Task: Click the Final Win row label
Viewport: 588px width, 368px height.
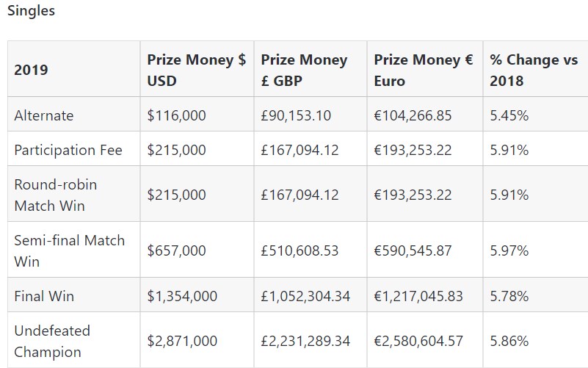Action: coord(44,296)
